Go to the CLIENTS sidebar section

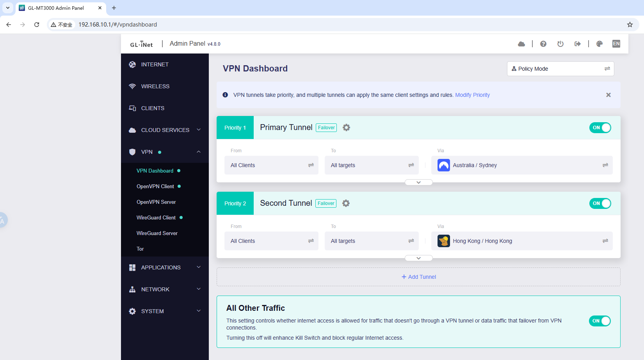point(153,108)
